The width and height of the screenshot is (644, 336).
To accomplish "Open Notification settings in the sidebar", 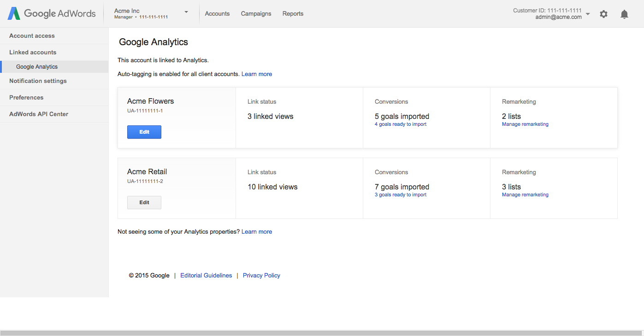I will tap(54, 81).
